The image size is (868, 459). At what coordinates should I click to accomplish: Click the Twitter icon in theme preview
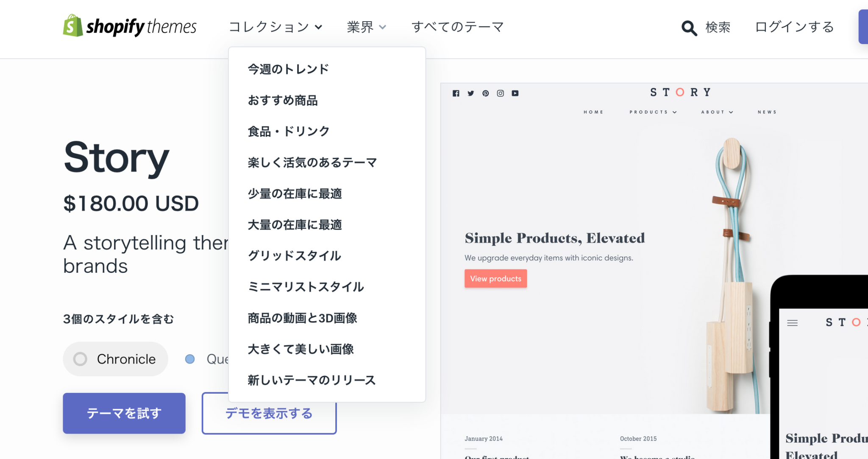coord(471,93)
